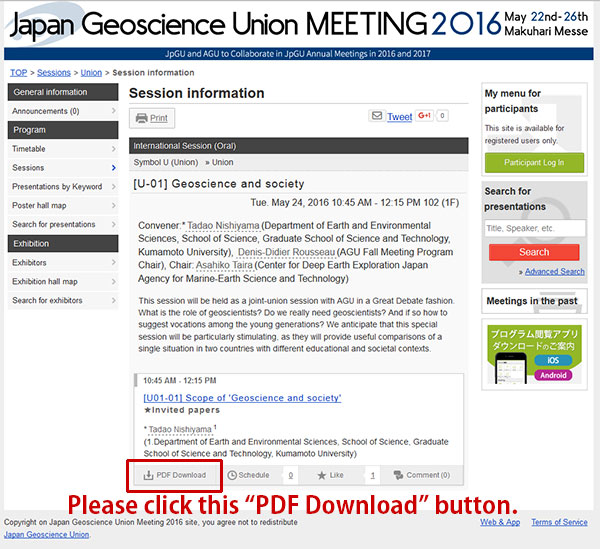Viewport: 600px width, 549px height.
Task: Open the Advanced Search link
Action: pos(554,272)
